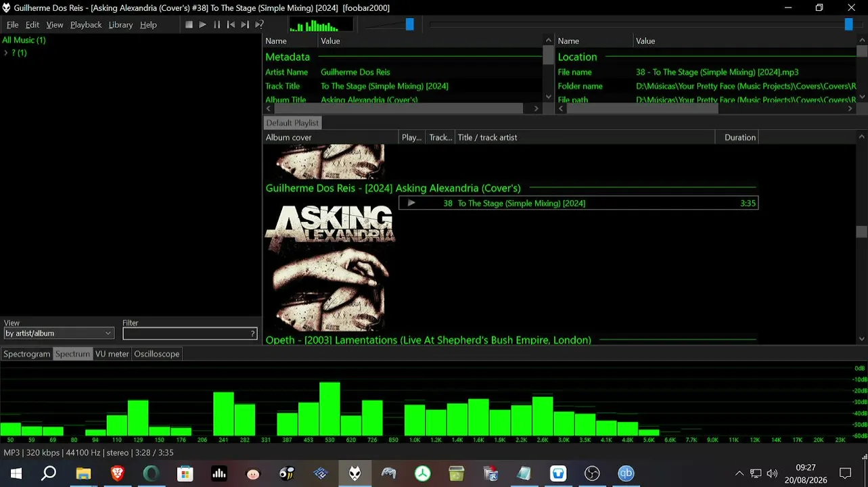868x487 pixels.
Task: Click the Track number column header
Action: tap(440, 137)
